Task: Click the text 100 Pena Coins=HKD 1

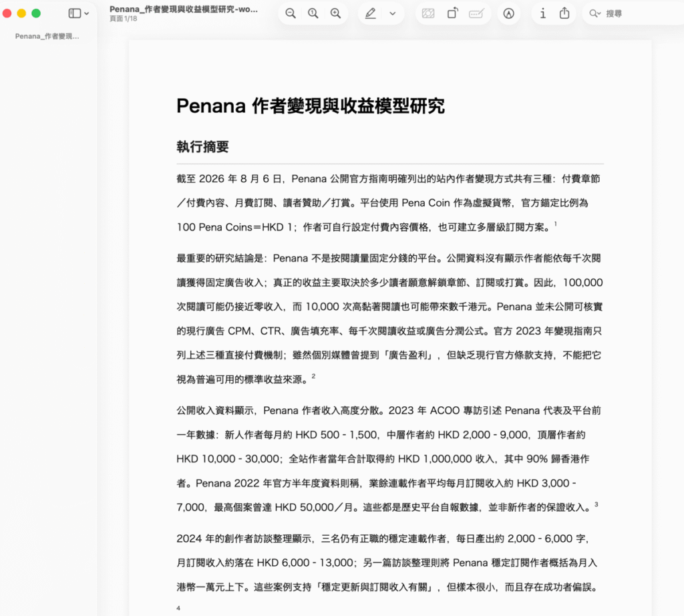Action: point(236,227)
